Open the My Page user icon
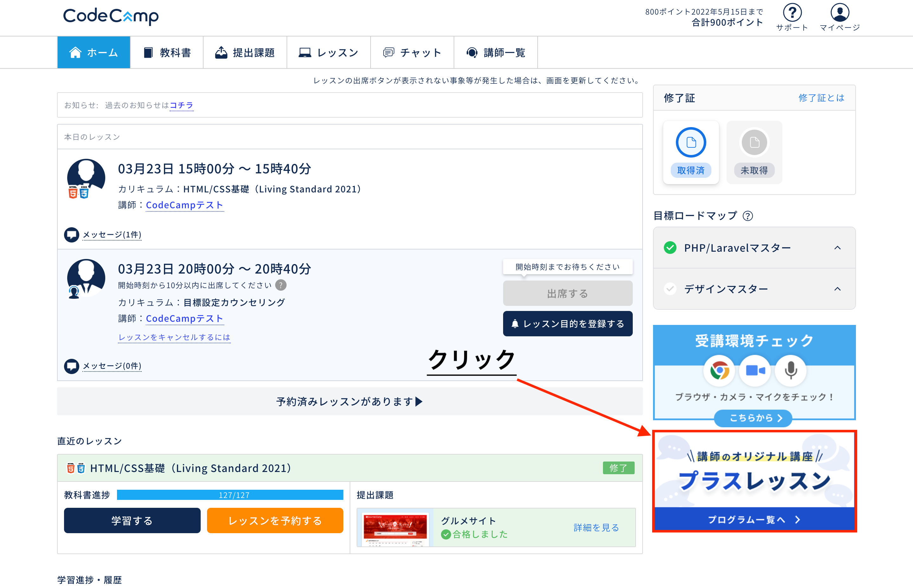The image size is (913, 588). tap(839, 13)
